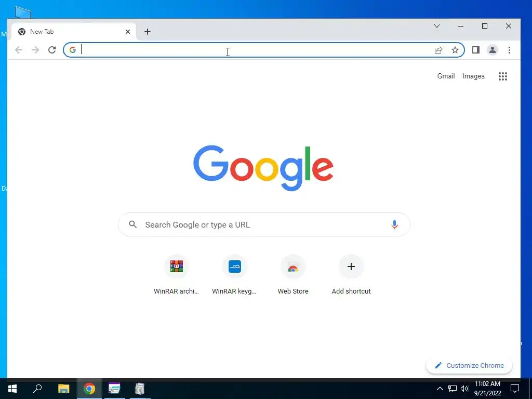Open File Explorer from taskbar
The image size is (532, 399).
click(63, 389)
